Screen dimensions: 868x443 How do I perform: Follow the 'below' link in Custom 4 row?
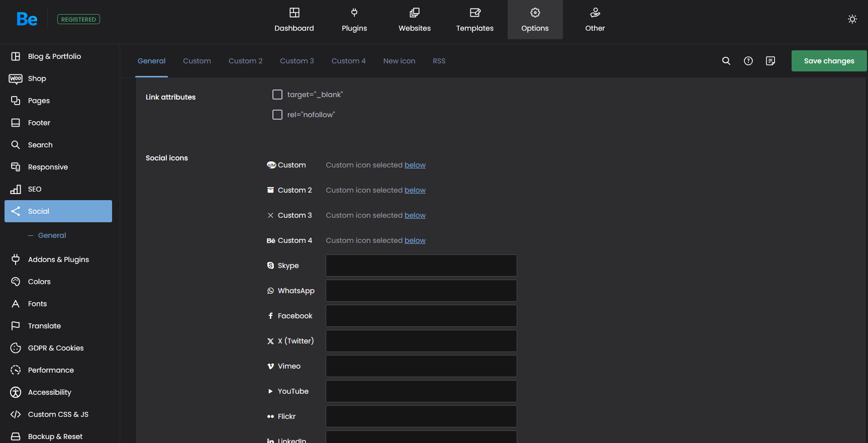tap(415, 240)
